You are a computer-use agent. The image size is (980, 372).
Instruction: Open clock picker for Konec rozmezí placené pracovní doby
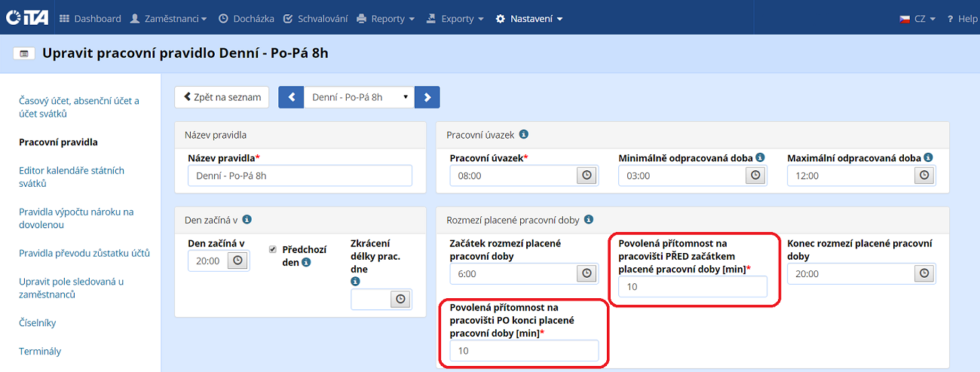pyautogui.click(x=924, y=273)
